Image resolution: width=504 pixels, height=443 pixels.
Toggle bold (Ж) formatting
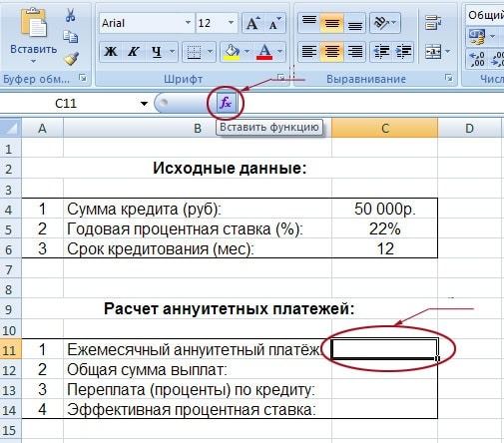[x=111, y=52]
